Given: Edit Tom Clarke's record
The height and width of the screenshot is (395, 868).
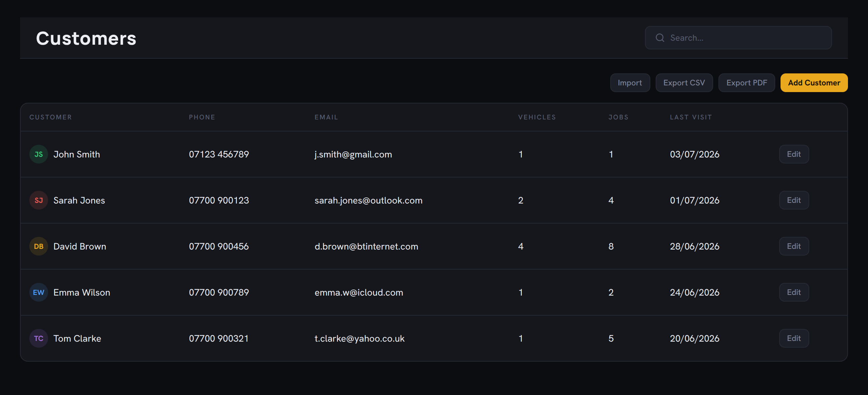Looking at the screenshot, I should 794,338.
